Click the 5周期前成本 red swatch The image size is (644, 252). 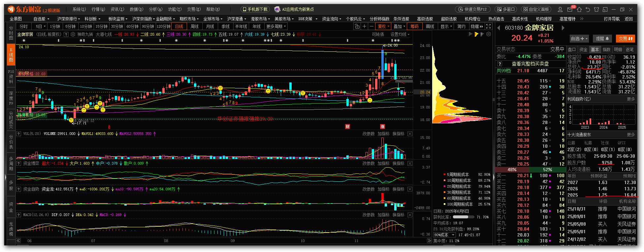[444, 175]
